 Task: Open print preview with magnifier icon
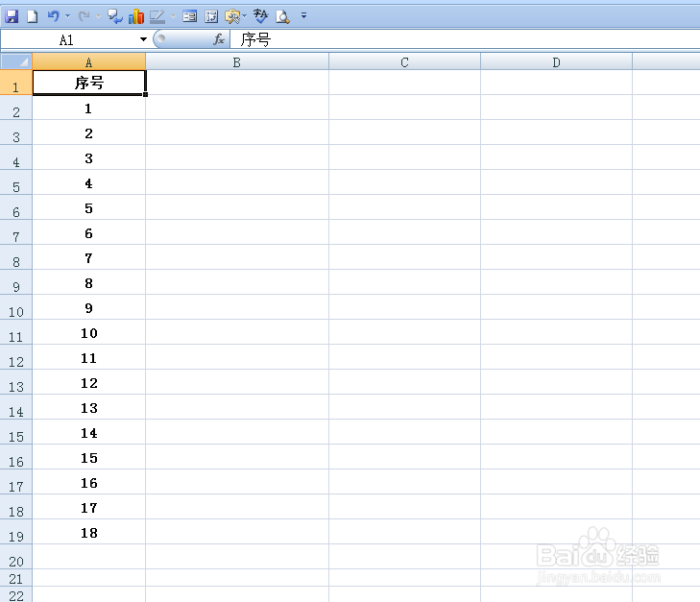282,16
